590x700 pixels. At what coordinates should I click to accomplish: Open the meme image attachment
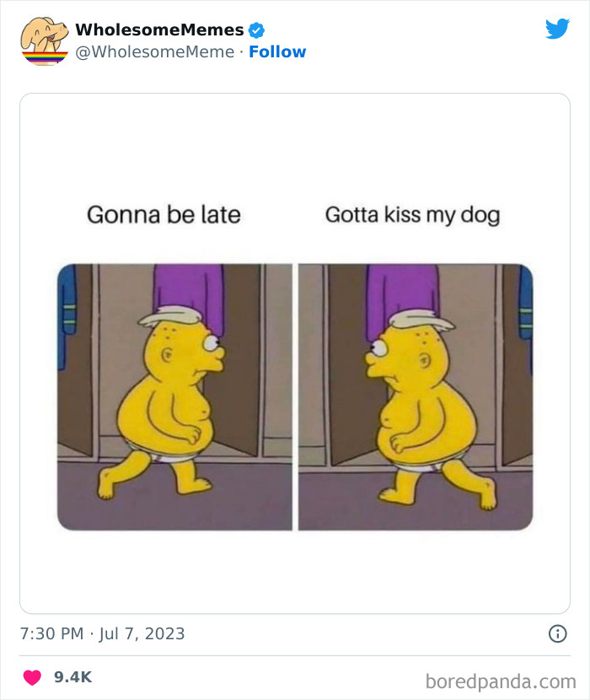295,354
